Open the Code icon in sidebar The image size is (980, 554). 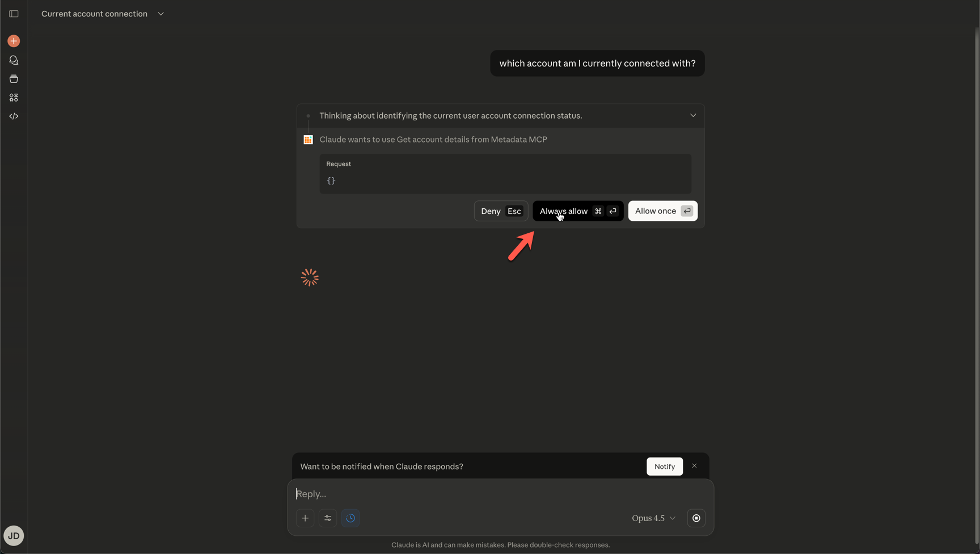tap(14, 116)
